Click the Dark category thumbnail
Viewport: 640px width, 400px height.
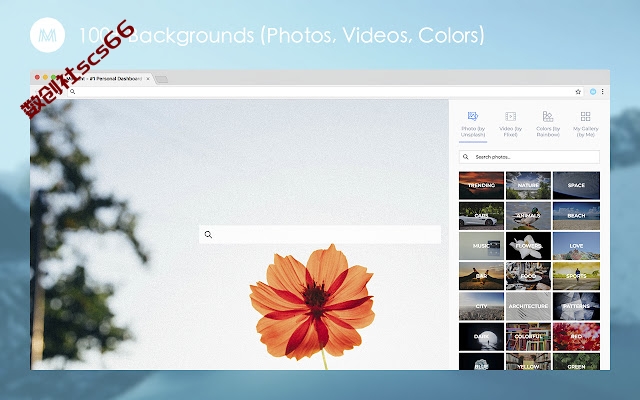point(481,337)
